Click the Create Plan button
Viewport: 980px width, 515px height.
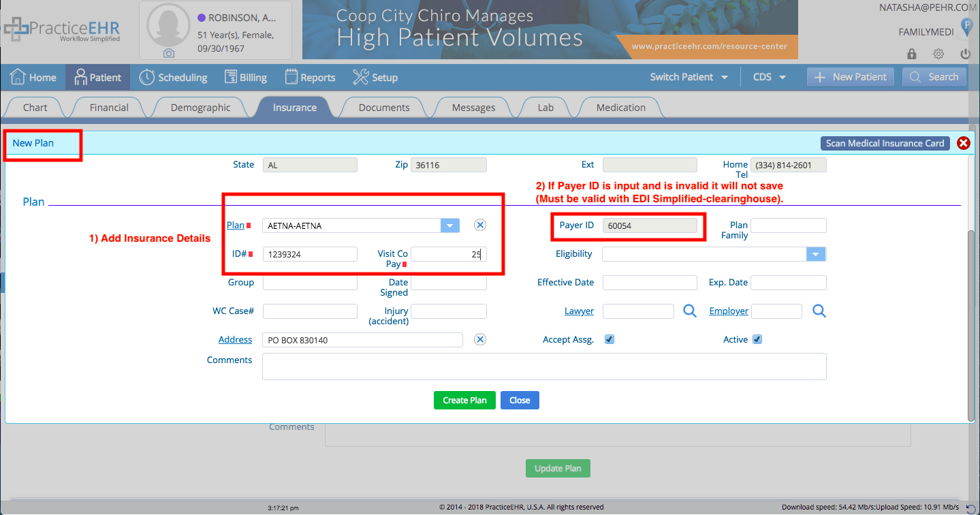pyautogui.click(x=464, y=400)
